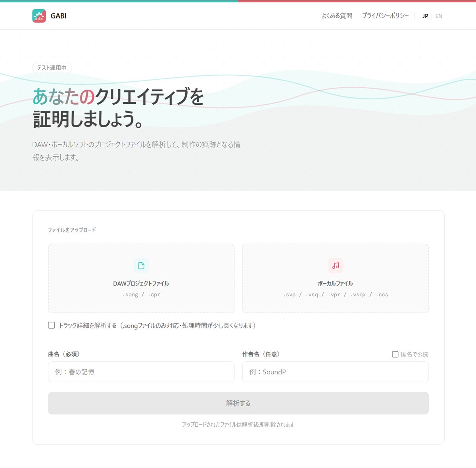
Task: Switch language to EN
Action: pyautogui.click(x=439, y=16)
